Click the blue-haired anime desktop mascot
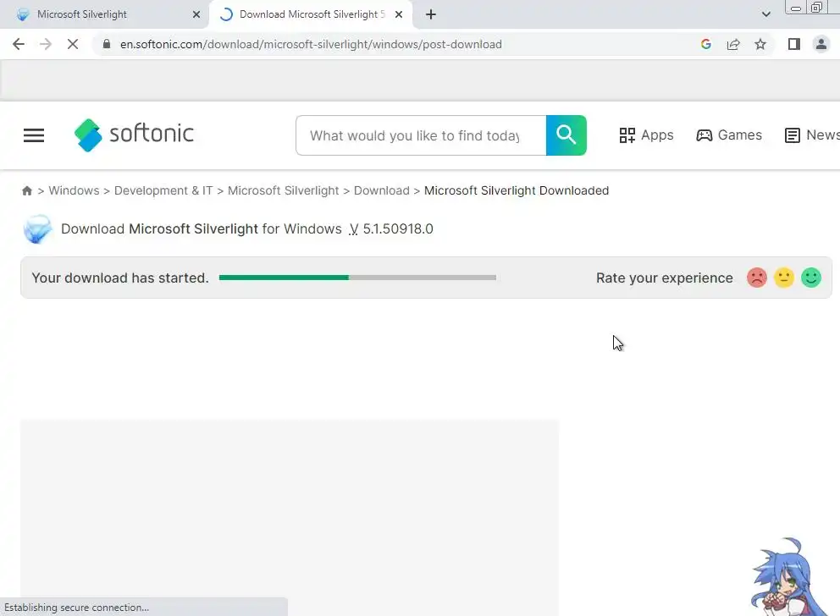This screenshot has width=840, height=616. (x=788, y=577)
